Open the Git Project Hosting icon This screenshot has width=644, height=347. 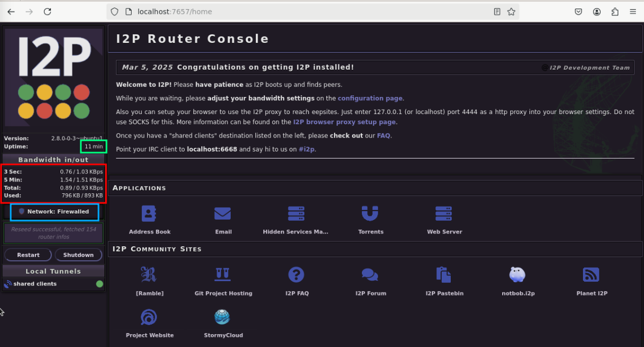pos(223,275)
